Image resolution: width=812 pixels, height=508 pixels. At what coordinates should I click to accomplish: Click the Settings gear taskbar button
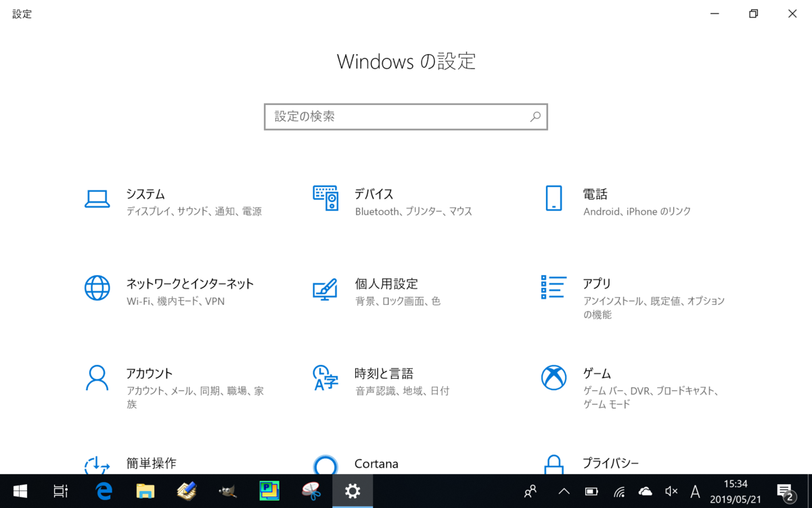[353, 491]
